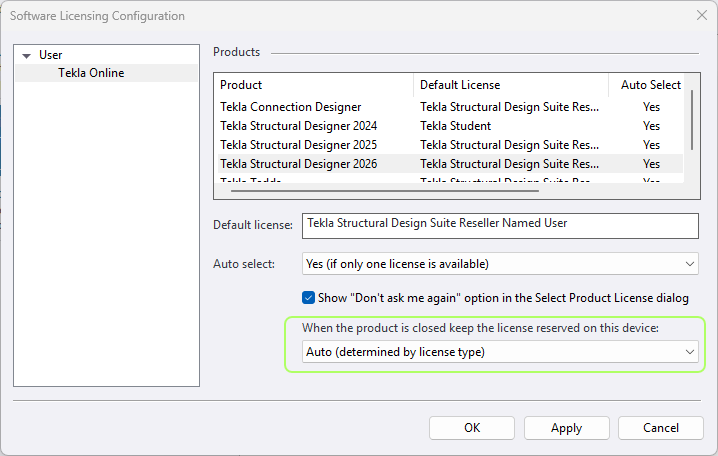Click the products list vertical scrollbar
718x456 pixels.
tap(692, 120)
